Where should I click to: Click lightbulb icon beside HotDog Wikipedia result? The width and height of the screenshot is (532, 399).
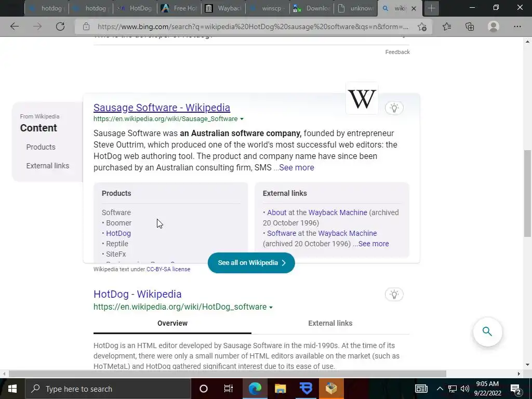394,294
